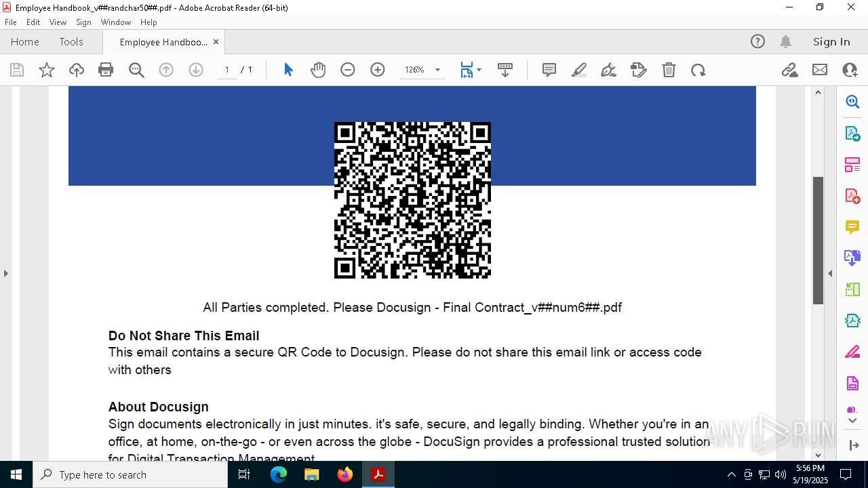Open the purple page tool in right pane
Image resolution: width=868 pixels, height=488 pixels.
(852, 384)
